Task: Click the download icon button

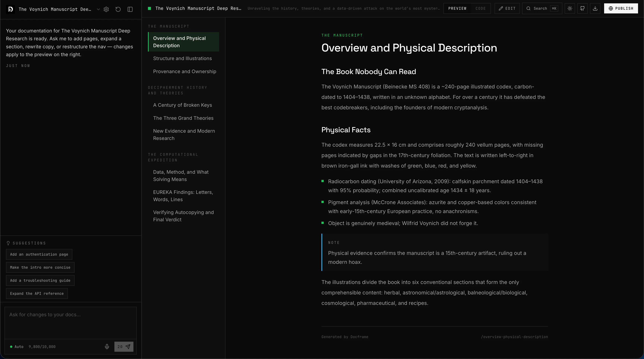Action: (x=595, y=9)
